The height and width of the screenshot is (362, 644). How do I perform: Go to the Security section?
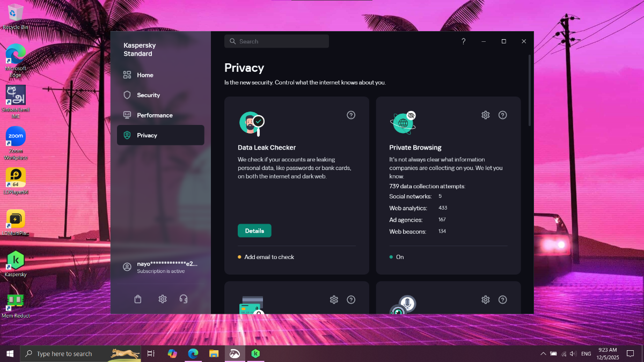(x=160, y=95)
